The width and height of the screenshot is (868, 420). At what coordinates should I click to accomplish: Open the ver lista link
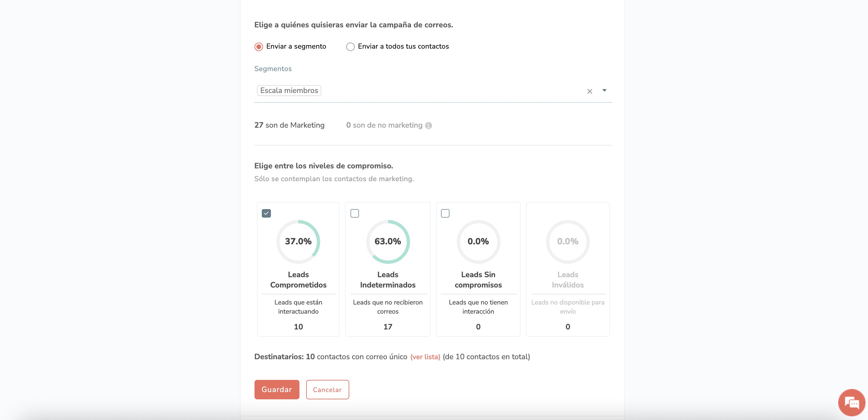[x=425, y=357]
